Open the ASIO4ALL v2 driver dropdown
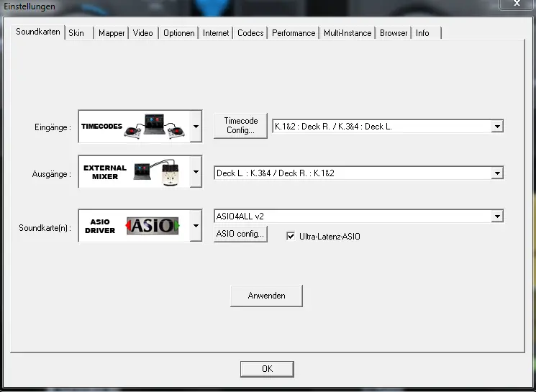536x392 pixels. pyautogui.click(x=496, y=216)
